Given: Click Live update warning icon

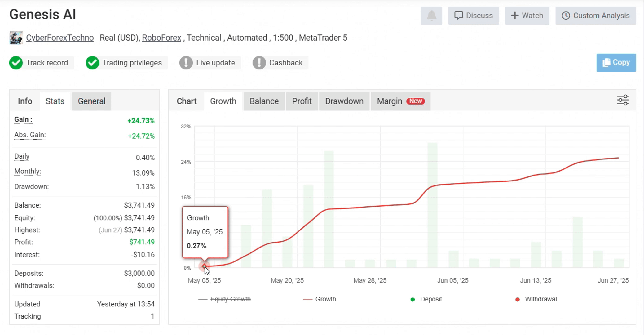Looking at the screenshot, I should coord(186,63).
